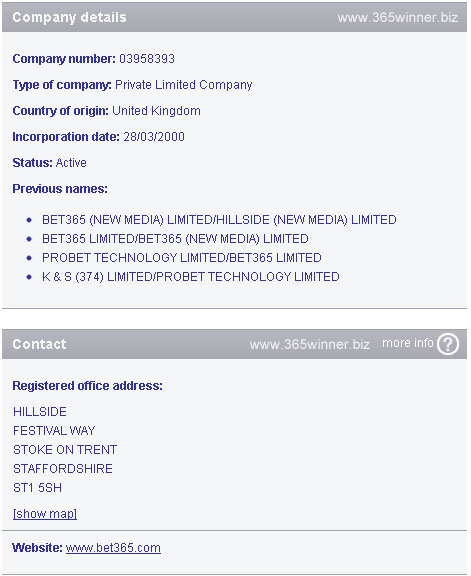Click the Active status value

[x=71, y=163]
